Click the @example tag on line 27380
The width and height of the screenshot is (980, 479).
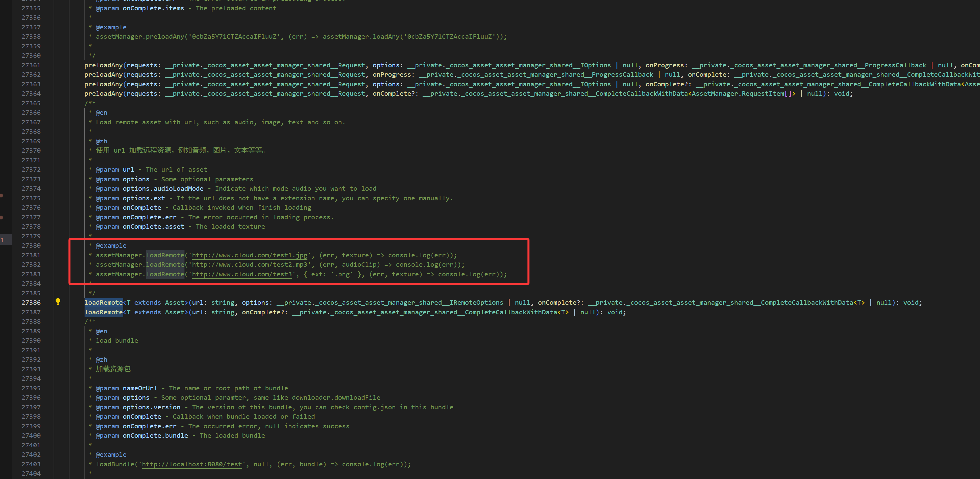[x=111, y=246]
